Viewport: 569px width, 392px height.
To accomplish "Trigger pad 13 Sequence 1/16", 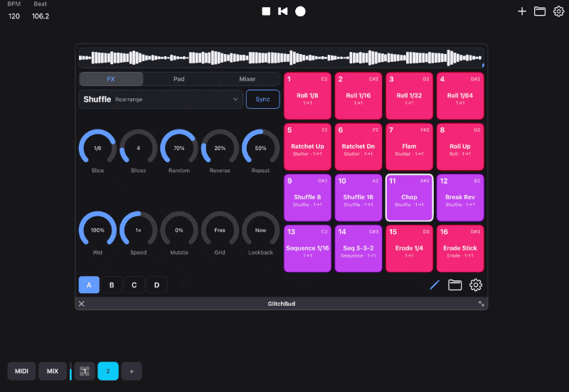I will point(307,248).
